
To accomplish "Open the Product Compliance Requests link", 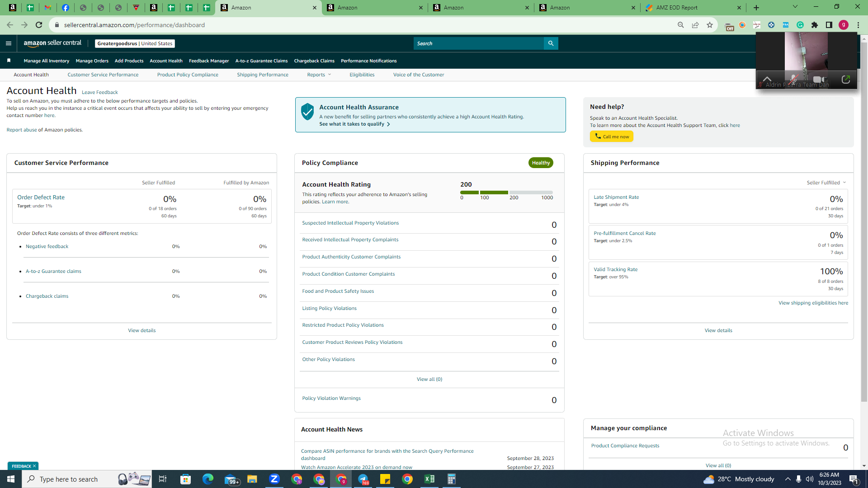I will tap(625, 446).
